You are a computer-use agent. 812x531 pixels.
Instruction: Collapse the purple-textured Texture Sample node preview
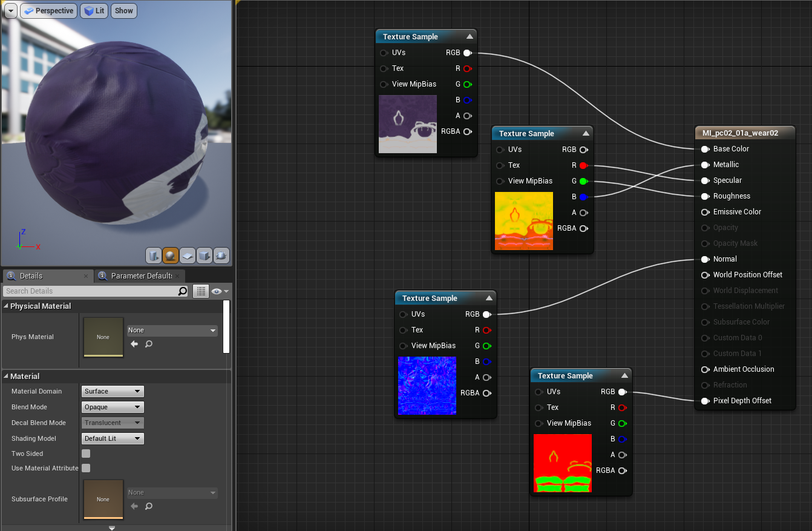[470, 36]
